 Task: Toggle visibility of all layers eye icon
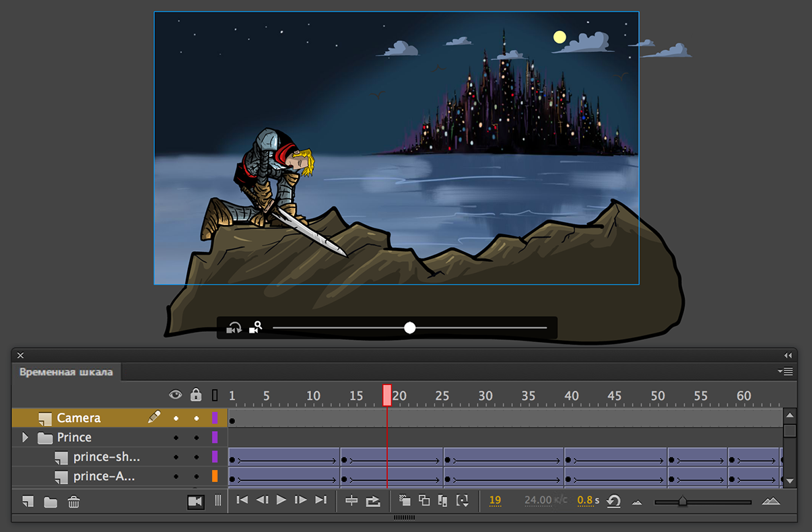point(175,395)
